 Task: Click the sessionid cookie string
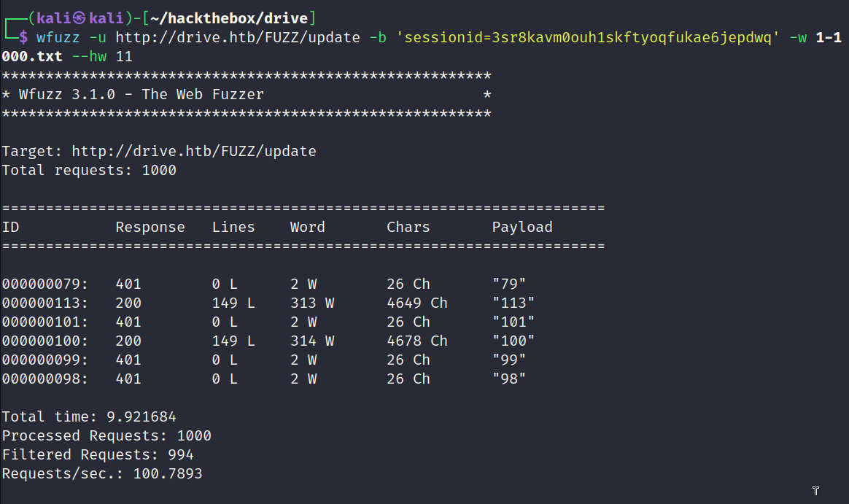point(588,37)
